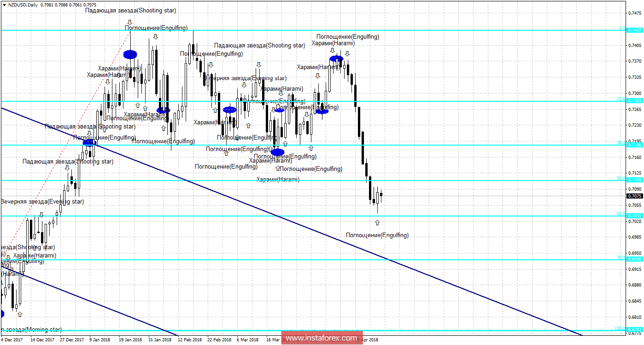Click the Harami label just above the 50.0 line

(278, 179)
